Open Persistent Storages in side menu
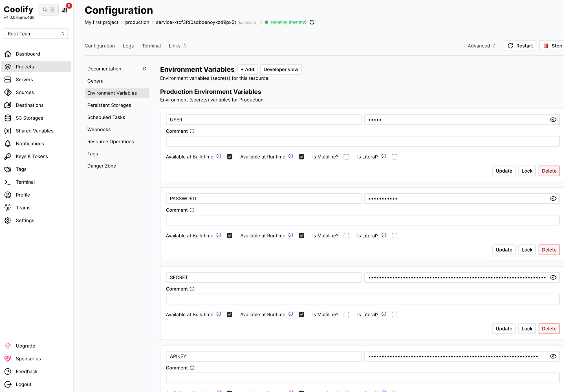This screenshot has width=564, height=392. [109, 105]
